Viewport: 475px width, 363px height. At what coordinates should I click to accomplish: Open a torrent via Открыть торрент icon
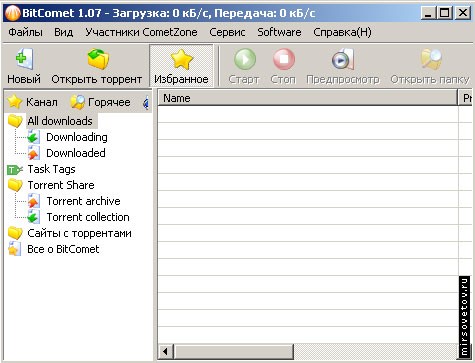98,59
